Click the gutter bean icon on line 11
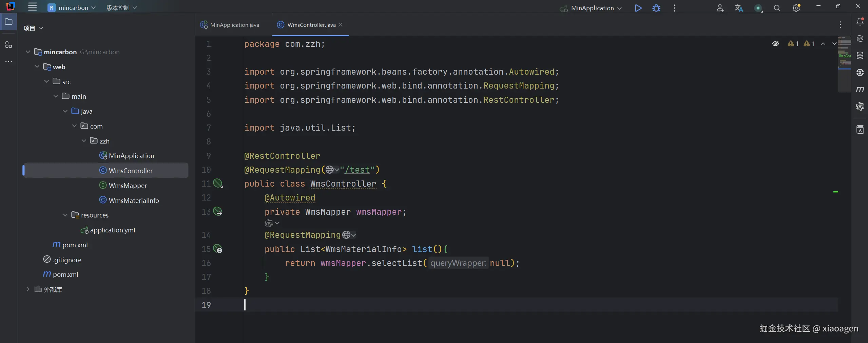Viewport: 868px width, 343px height. (218, 184)
